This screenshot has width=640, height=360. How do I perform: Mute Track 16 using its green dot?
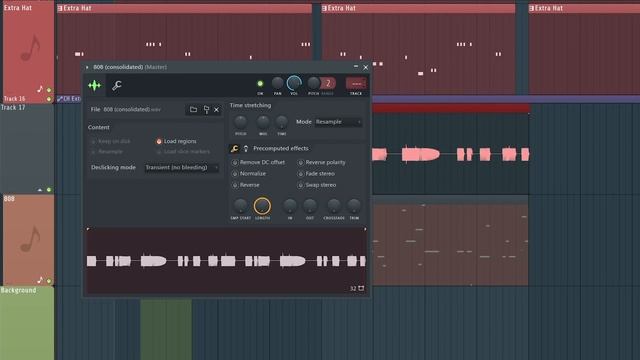(x=49, y=99)
